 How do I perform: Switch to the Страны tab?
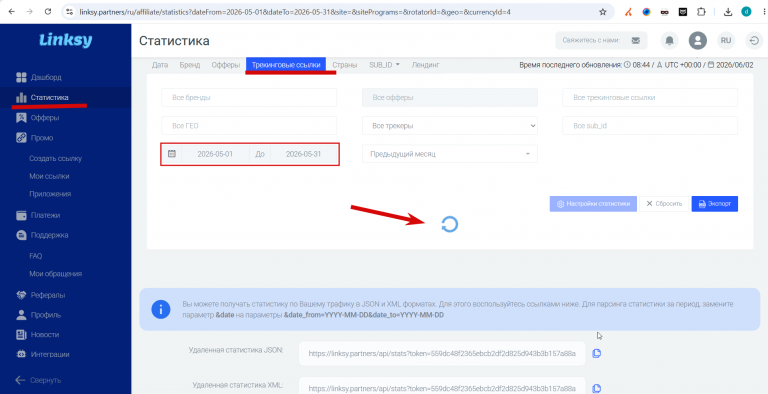point(345,65)
